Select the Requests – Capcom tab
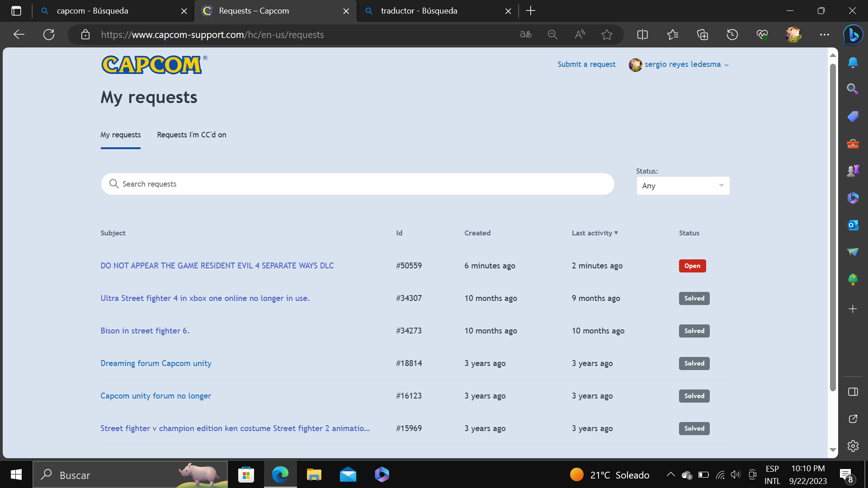This screenshot has width=868, height=488. (x=275, y=11)
